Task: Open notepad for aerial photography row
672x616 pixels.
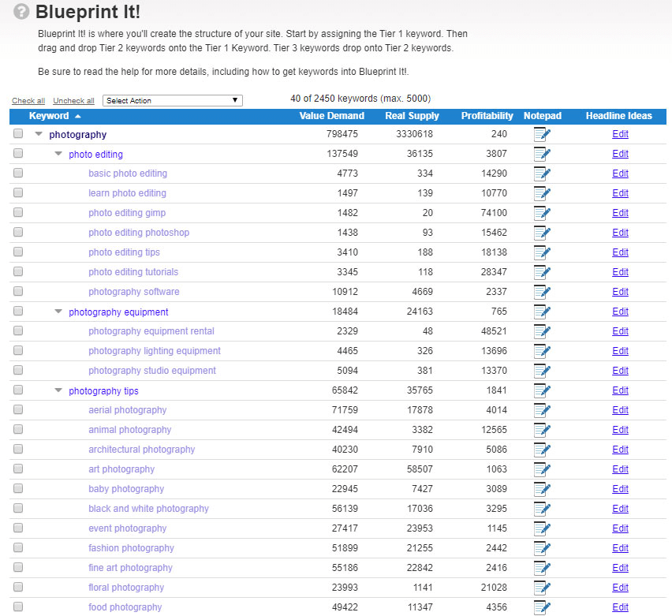Action: pos(542,411)
